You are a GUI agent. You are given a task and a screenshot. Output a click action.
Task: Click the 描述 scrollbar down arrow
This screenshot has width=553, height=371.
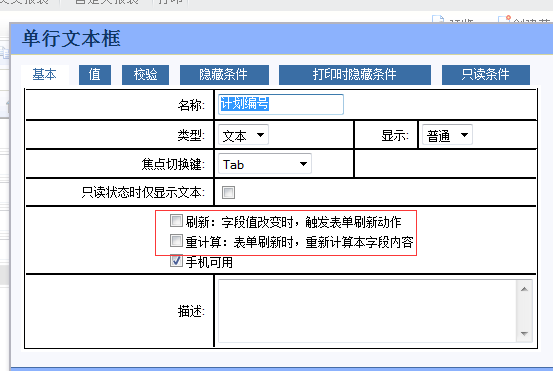point(524,333)
